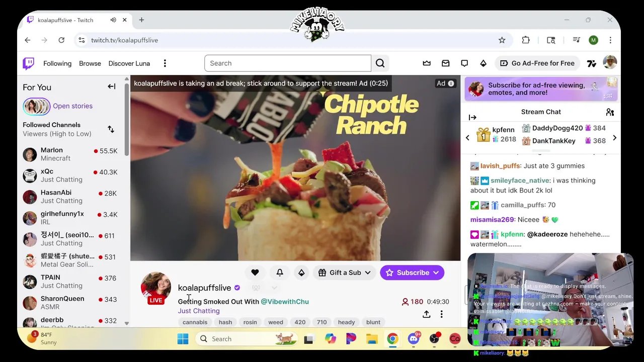
Task: Toggle notification bell for koalapuffslive
Action: point(280,273)
